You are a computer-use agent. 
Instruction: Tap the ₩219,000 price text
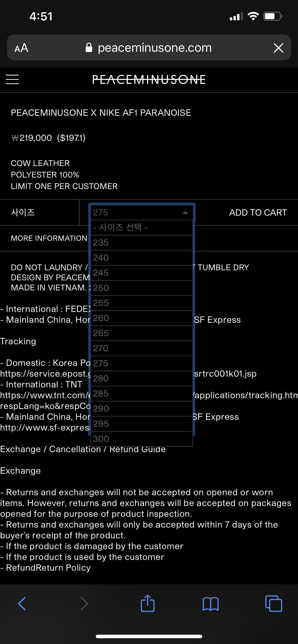[32, 138]
